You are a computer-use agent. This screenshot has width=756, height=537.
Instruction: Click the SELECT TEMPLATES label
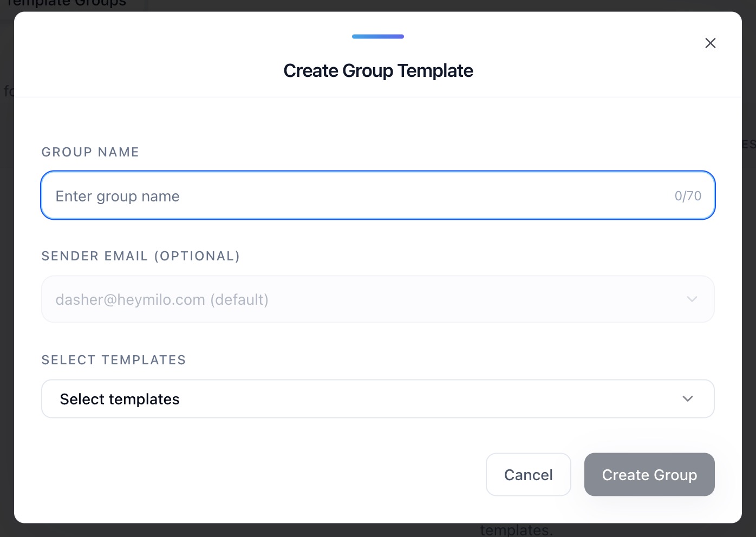click(114, 360)
